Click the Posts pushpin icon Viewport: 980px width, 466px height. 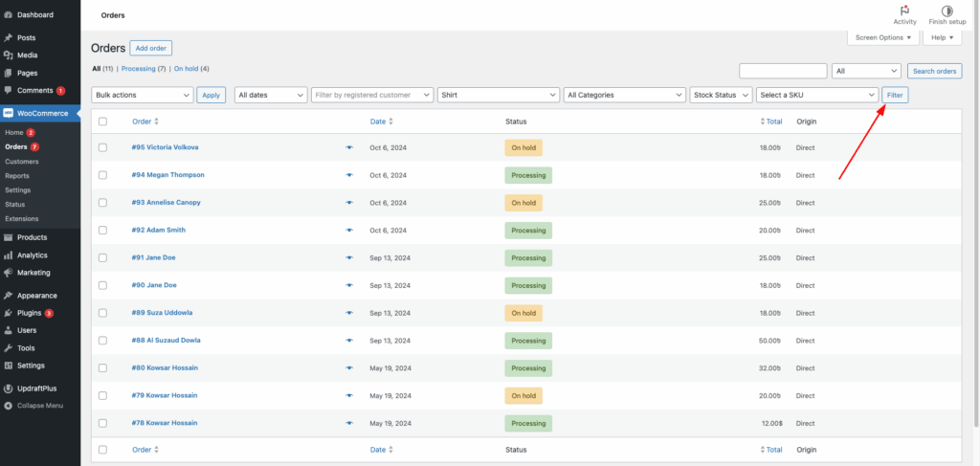[8, 37]
